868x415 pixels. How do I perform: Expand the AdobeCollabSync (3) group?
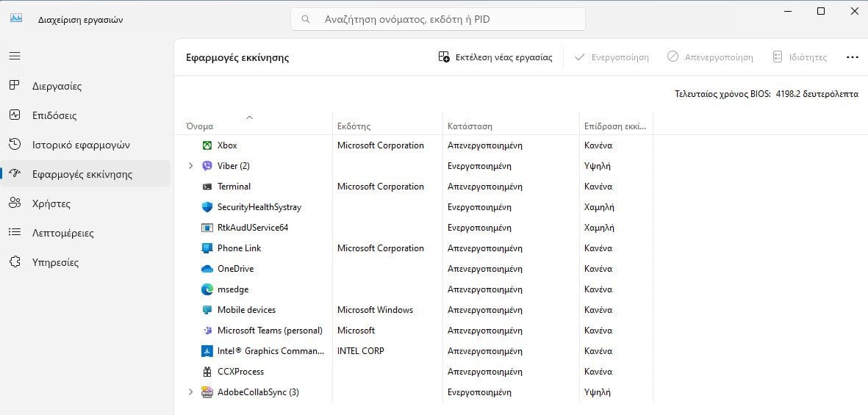click(191, 391)
